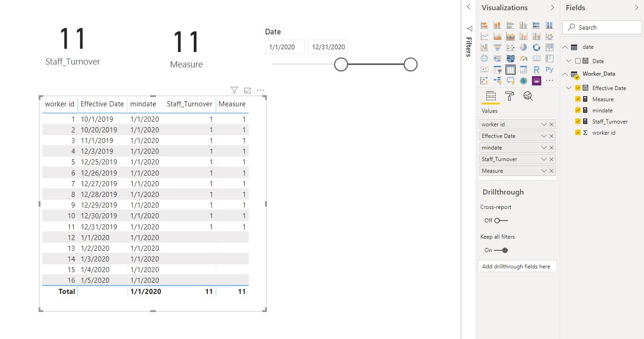Select the matrix visualization

[x=524, y=70]
